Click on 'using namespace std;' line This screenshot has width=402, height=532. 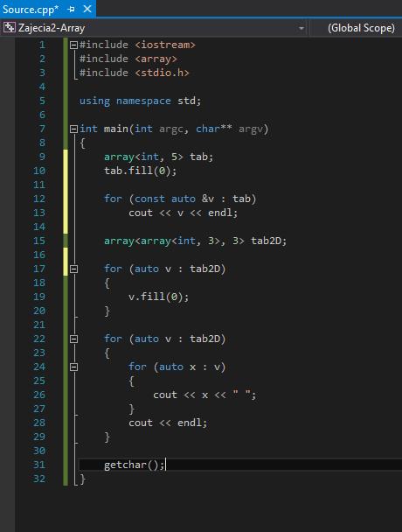(141, 101)
